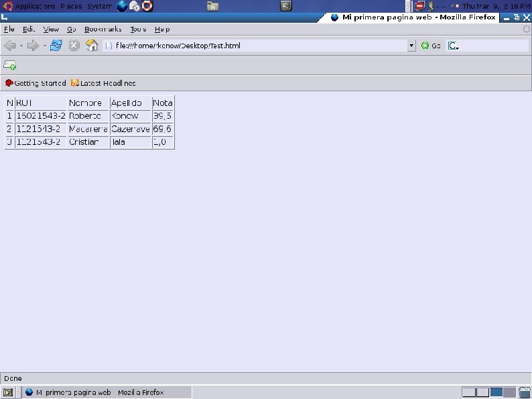Open the Firefox launcher in top panel
This screenshot has height=399, width=532.
[x=122, y=6]
